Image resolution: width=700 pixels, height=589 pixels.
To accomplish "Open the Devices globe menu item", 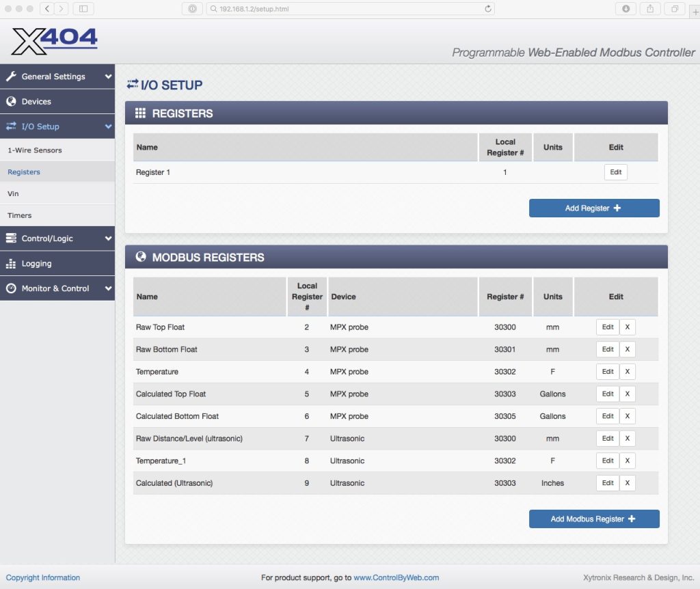I will point(36,102).
